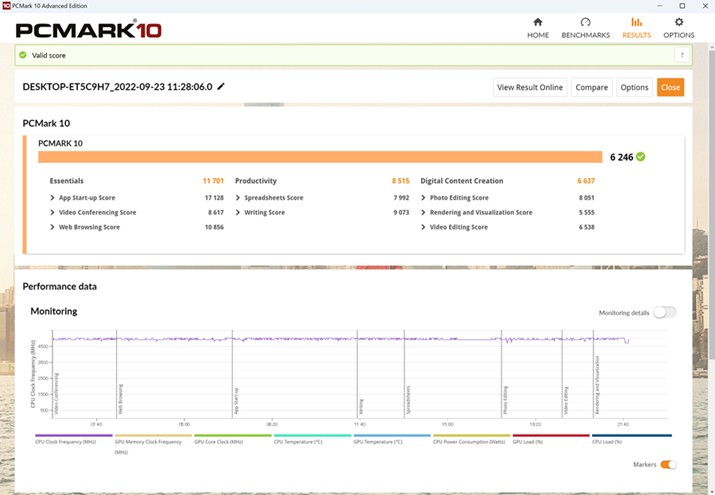Viewport: 715px width, 495px height.
Task: Click View Result Online button
Action: coord(530,87)
